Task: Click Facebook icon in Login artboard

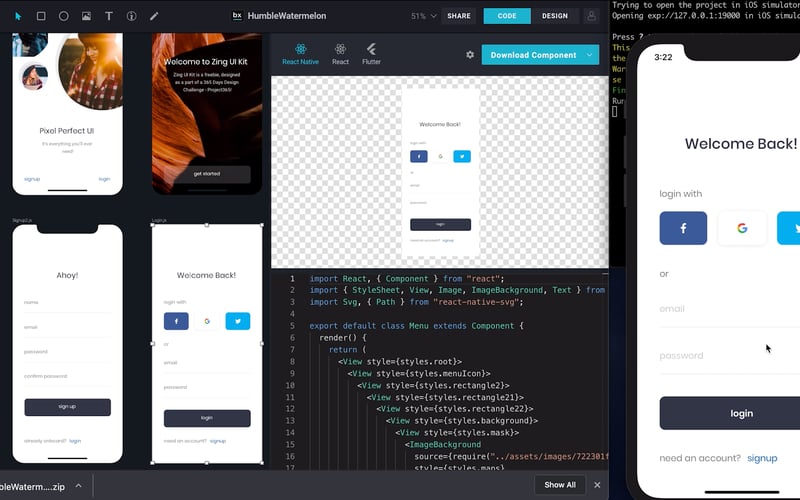Action: point(176,321)
